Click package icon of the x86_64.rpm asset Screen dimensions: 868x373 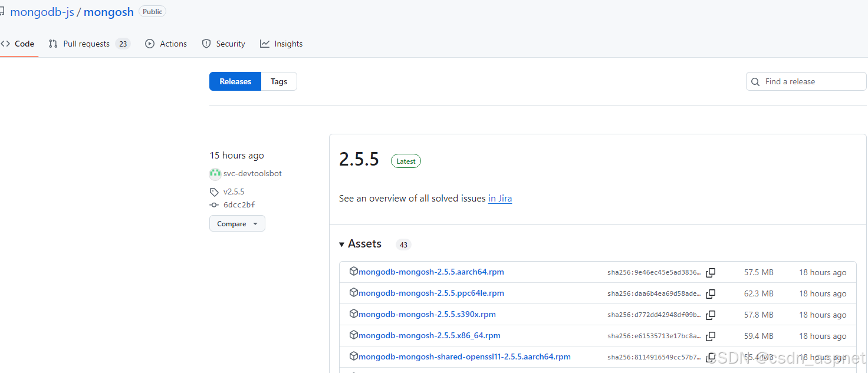(354, 335)
